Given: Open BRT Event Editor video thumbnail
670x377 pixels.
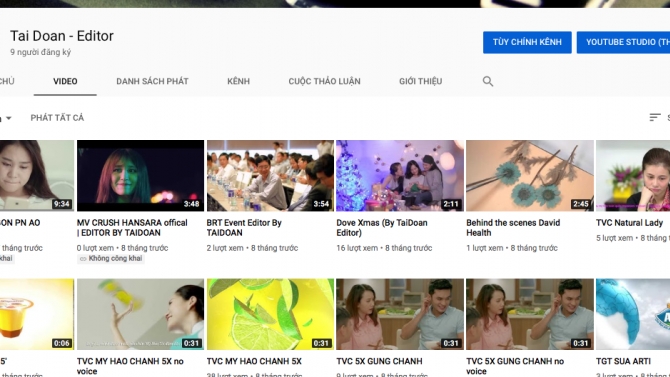Looking at the screenshot, I should (270, 176).
